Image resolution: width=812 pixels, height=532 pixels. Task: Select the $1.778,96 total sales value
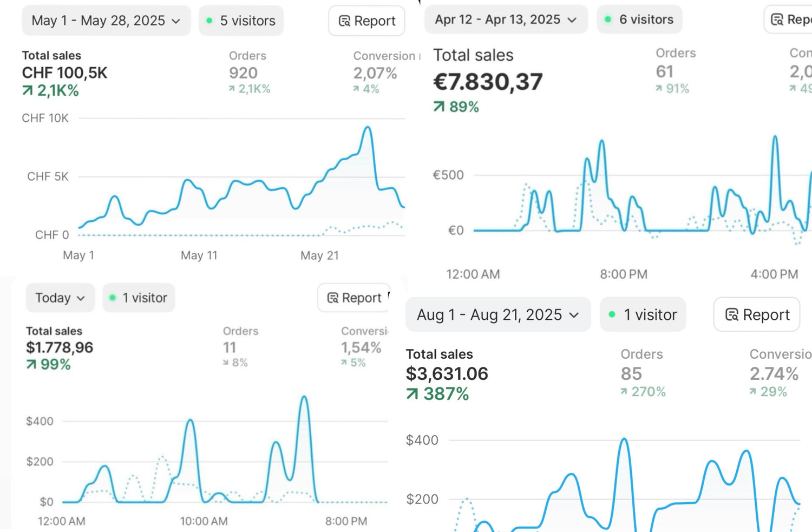coord(60,347)
